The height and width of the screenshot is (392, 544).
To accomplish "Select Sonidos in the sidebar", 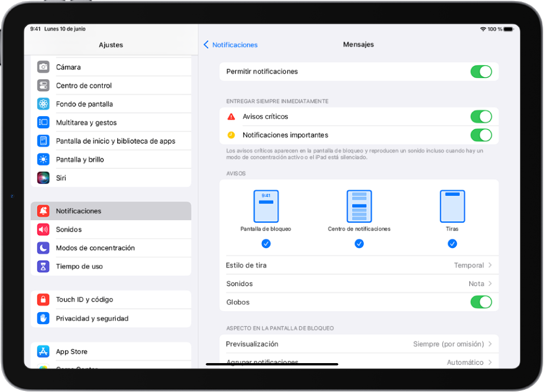I will pos(111,229).
